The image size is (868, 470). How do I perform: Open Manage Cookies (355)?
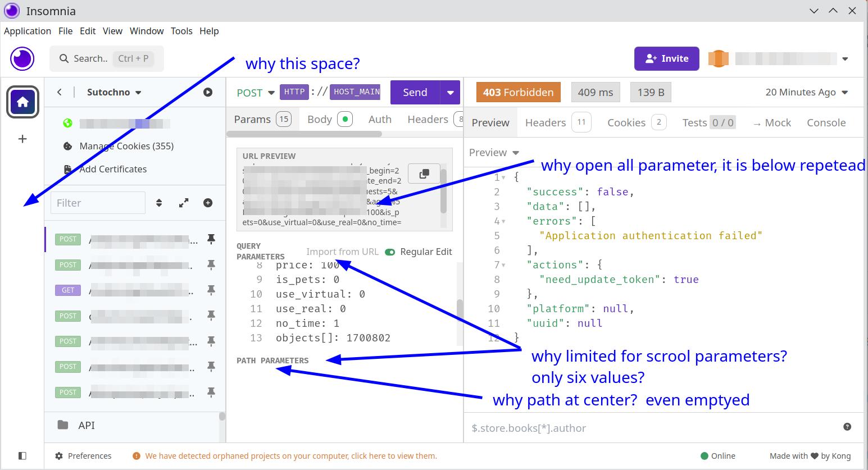[126, 146]
